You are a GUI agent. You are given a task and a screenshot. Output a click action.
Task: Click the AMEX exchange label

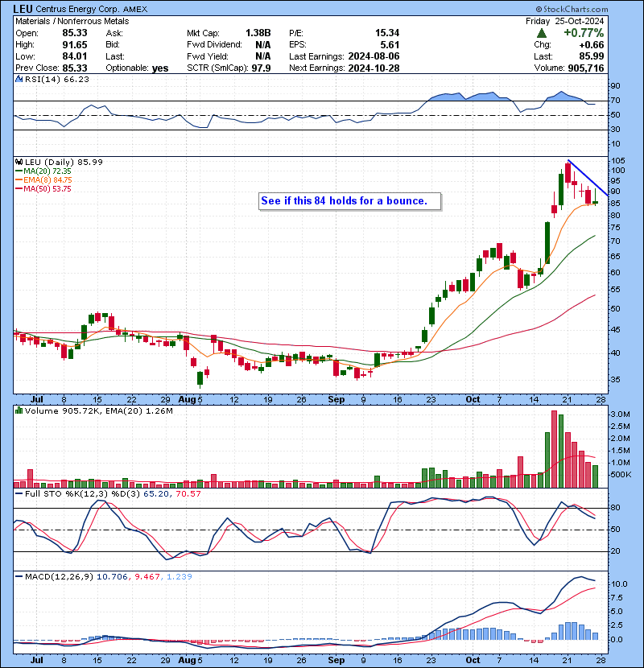coord(135,9)
